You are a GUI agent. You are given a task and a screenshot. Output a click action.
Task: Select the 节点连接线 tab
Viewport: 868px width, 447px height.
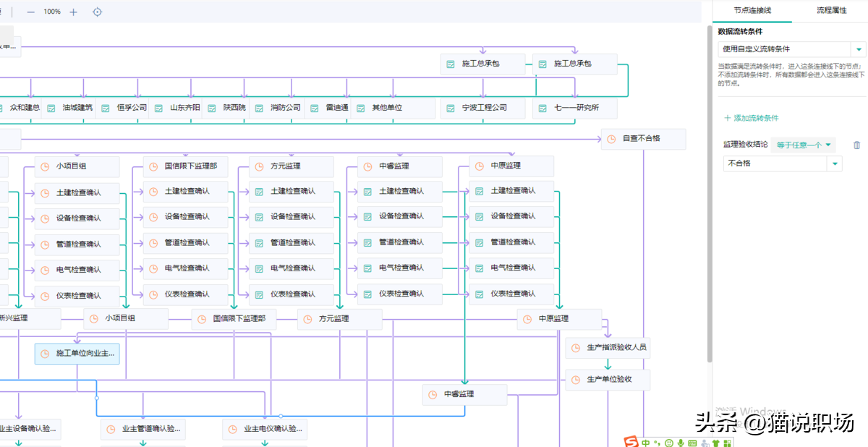pos(752,11)
